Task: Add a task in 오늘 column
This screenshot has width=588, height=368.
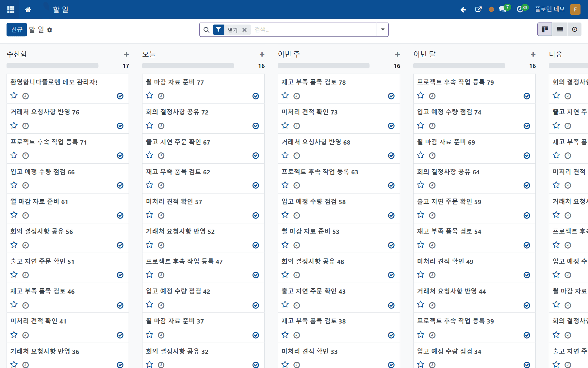Action: pyautogui.click(x=262, y=54)
